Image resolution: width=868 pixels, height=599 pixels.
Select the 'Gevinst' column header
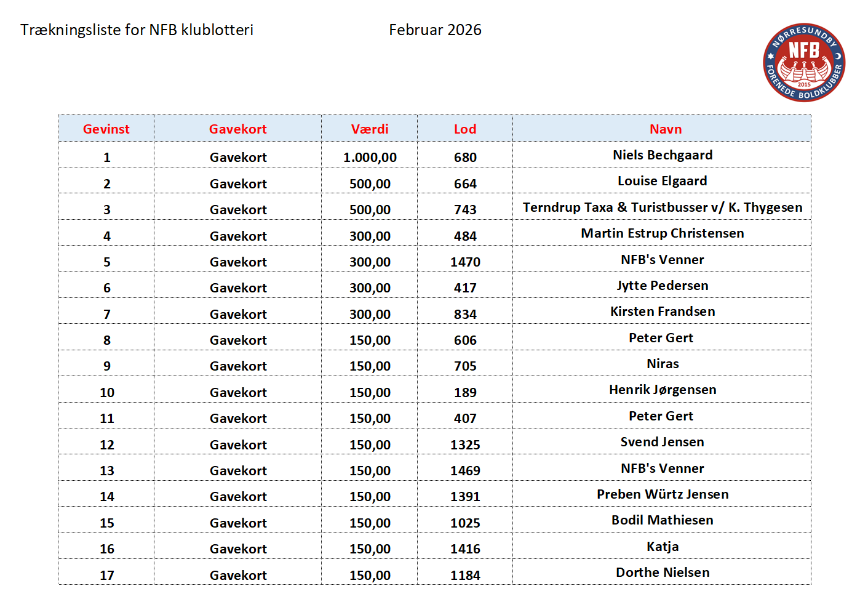pyautogui.click(x=106, y=129)
